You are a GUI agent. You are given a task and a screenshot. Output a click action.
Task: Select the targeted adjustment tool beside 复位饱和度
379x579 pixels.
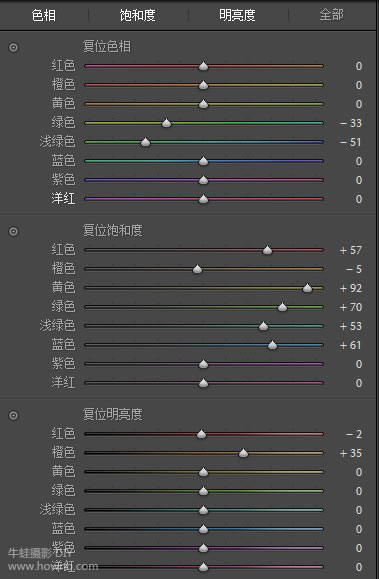tap(14, 232)
